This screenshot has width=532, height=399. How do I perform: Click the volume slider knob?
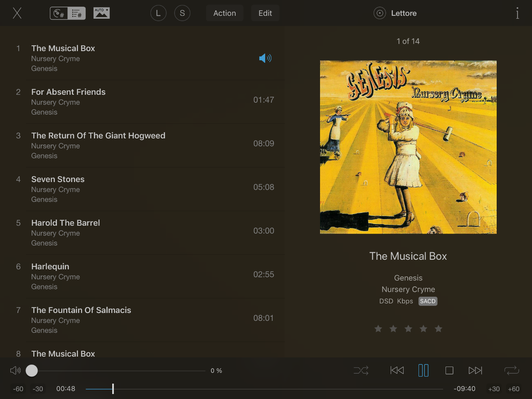tap(32, 370)
